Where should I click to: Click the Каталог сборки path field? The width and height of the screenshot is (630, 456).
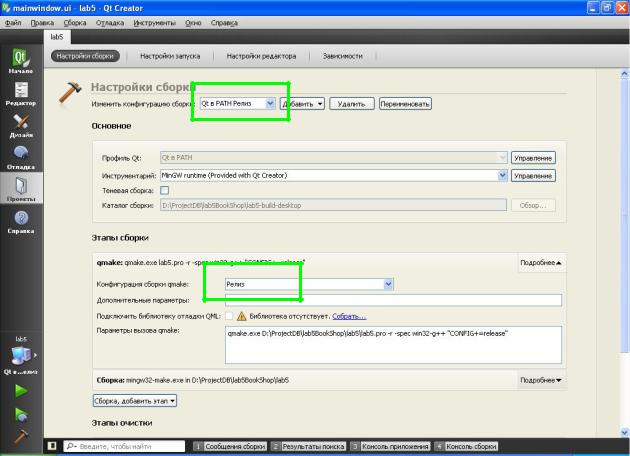[x=333, y=205]
